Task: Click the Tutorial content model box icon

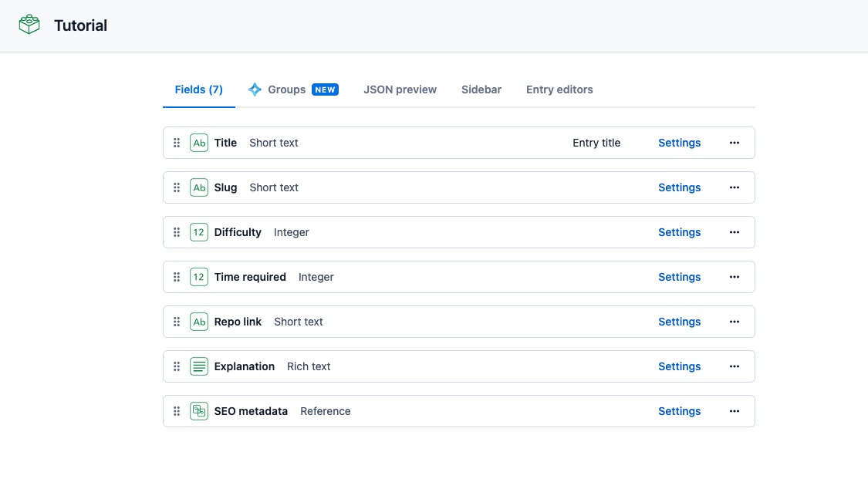Action: coord(29,25)
